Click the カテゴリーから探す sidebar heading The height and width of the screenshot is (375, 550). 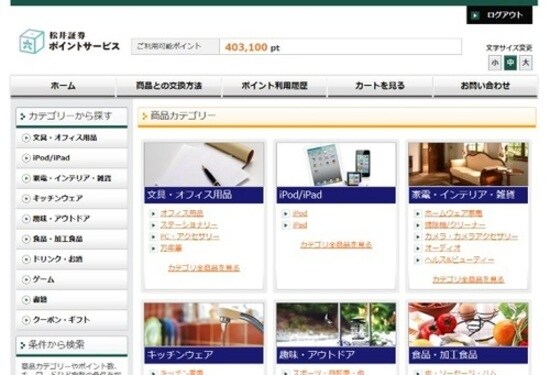[x=72, y=116]
